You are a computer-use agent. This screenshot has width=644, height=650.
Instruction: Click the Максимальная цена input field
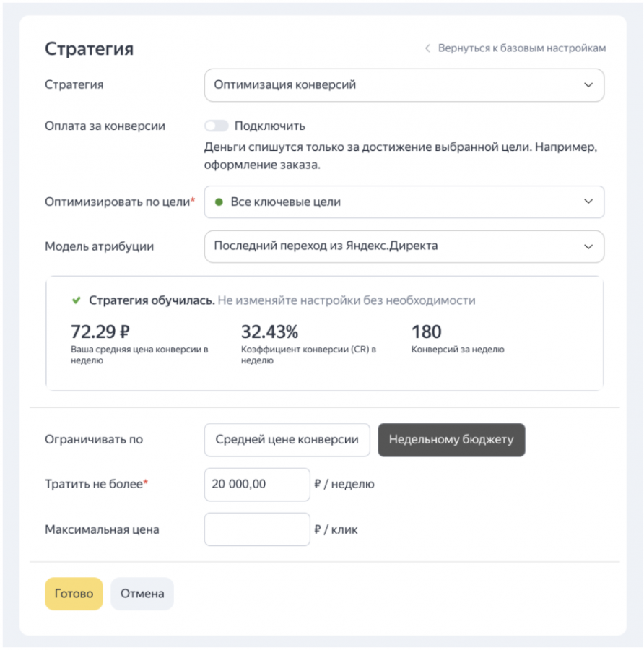coord(257,529)
